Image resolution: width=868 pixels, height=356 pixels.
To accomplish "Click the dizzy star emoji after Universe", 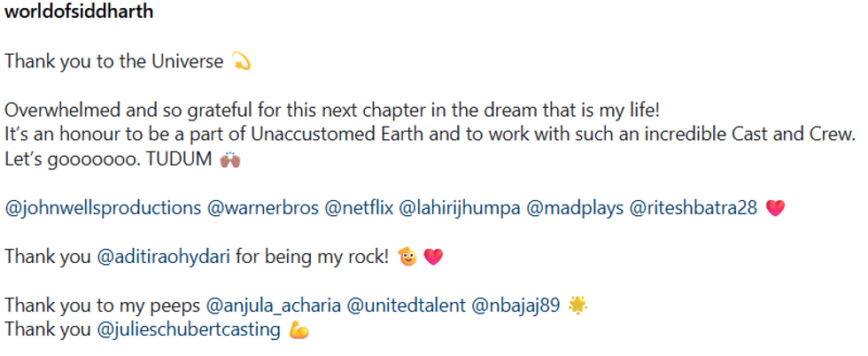I will tap(241, 62).
